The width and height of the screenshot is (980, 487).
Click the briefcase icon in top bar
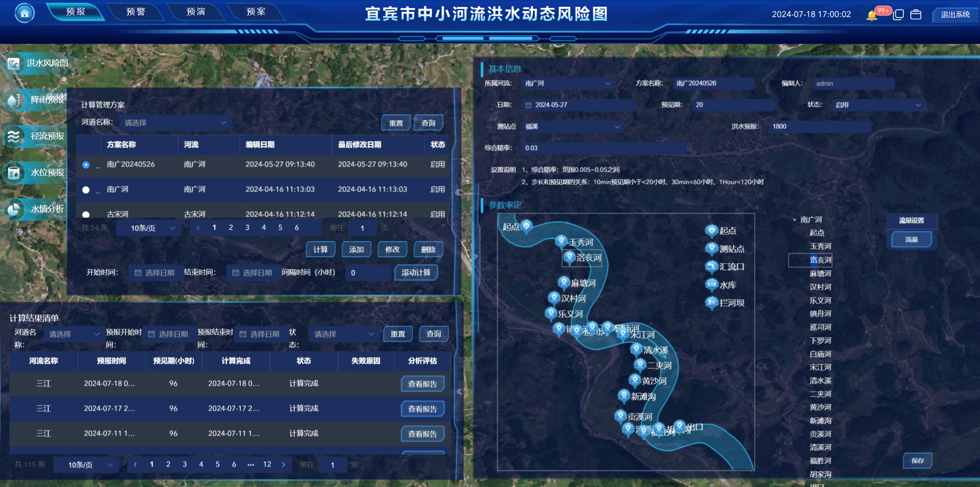pos(915,15)
